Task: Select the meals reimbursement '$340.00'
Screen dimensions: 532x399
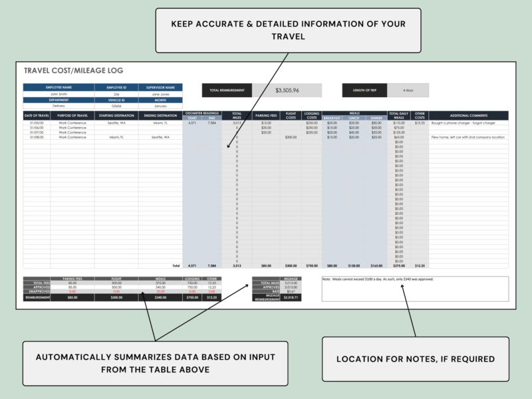Action: pyautogui.click(x=160, y=297)
